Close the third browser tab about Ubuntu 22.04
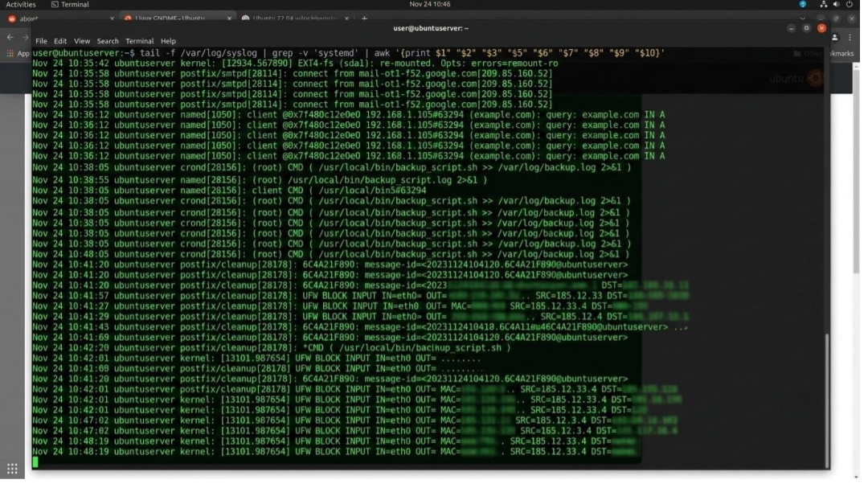This screenshot has width=868, height=488. click(347, 18)
